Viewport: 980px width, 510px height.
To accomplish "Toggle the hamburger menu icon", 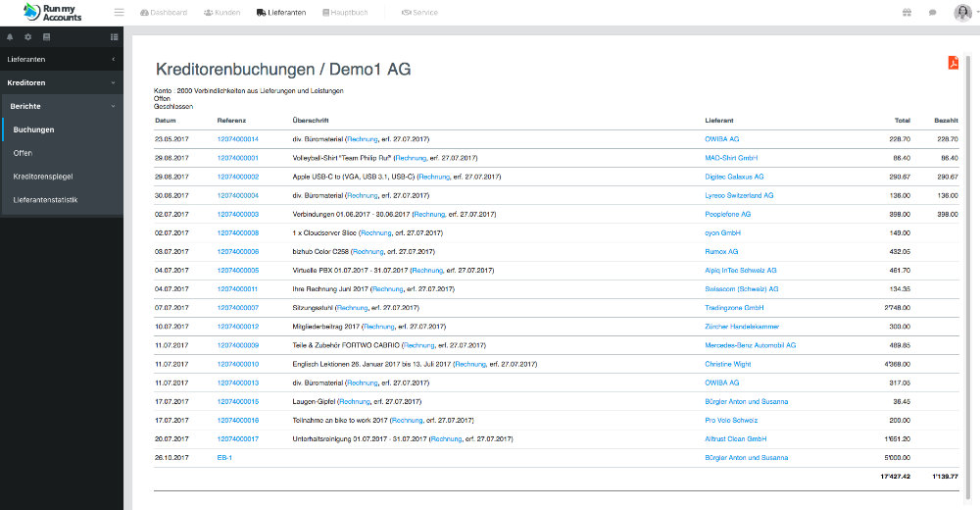I will 119,13.
